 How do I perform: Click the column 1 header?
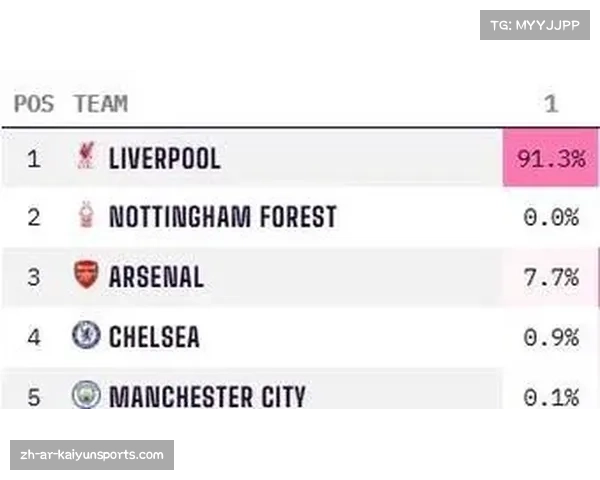coord(551,104)
